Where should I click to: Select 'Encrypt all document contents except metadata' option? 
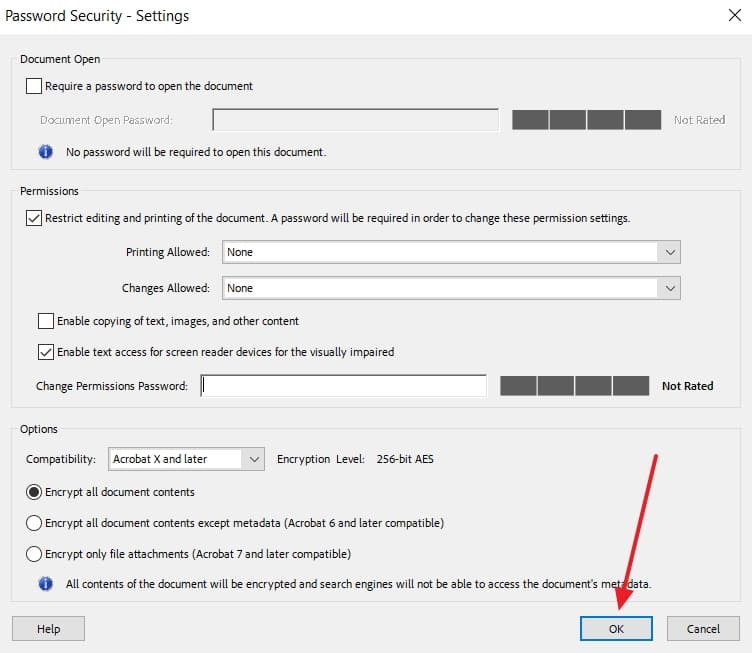click(34, 523)
